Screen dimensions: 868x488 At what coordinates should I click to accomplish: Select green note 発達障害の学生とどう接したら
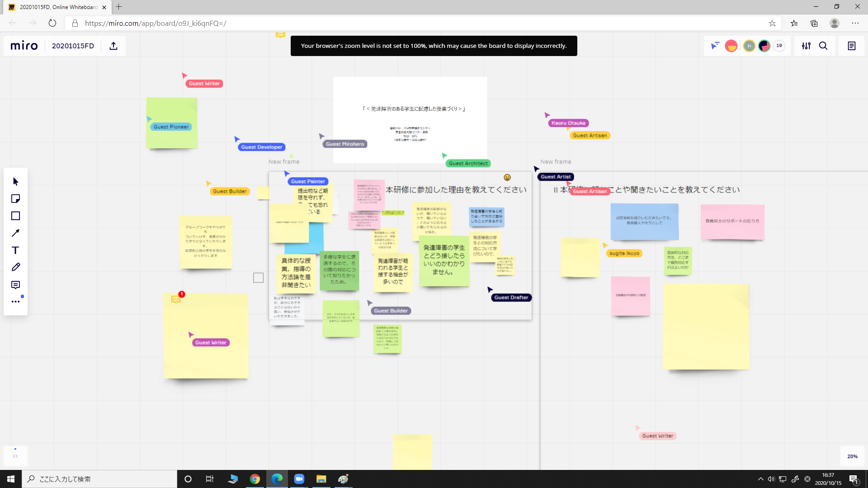(x=444, y=261)
